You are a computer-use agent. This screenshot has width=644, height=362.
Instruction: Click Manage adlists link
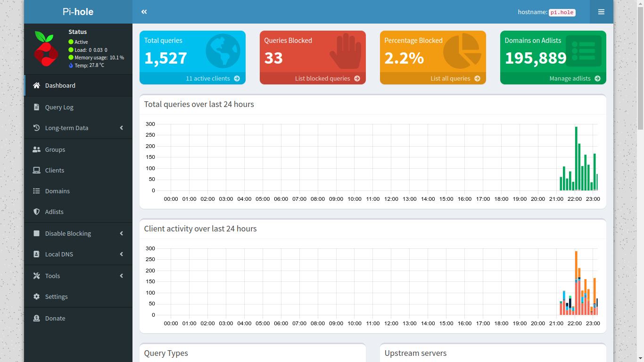click(x=574, y=78)
